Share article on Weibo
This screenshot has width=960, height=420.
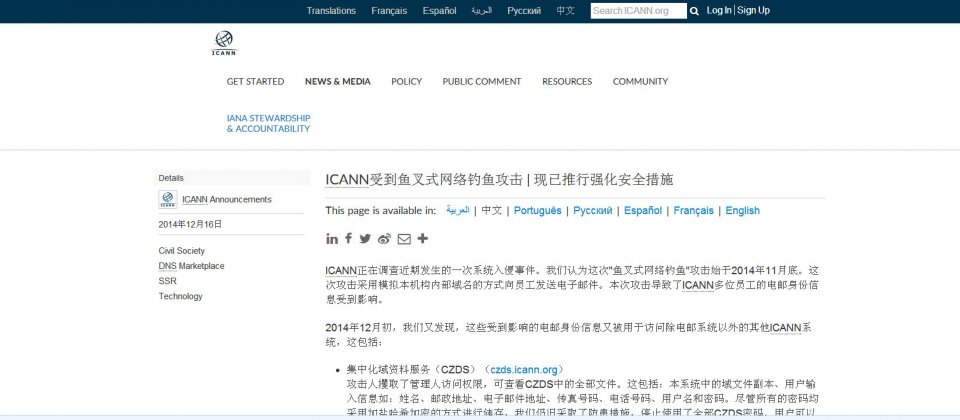(384, 239)
